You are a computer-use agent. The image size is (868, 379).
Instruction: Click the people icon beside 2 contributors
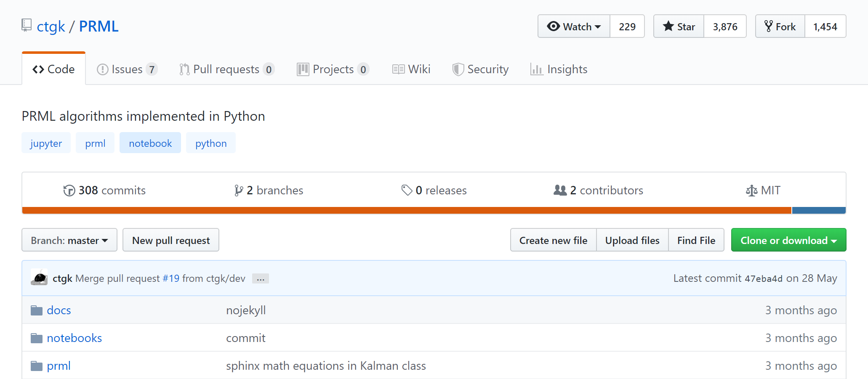click(x=560, y=190)
